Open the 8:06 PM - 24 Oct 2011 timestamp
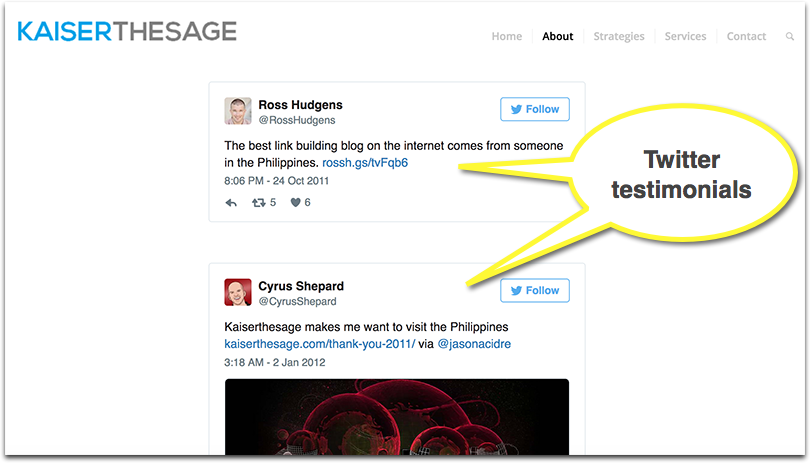The height and width of the screenshot is (463, 810). (x=276, y=181)
